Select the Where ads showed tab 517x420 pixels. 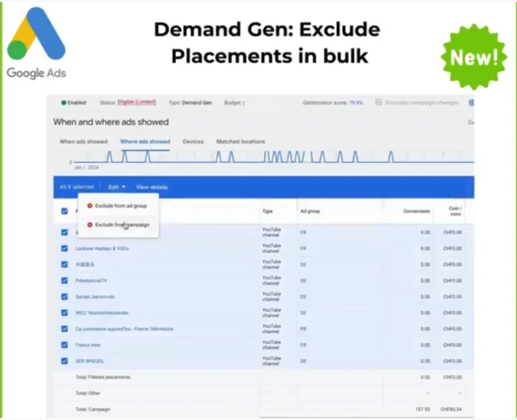(145, 141)
